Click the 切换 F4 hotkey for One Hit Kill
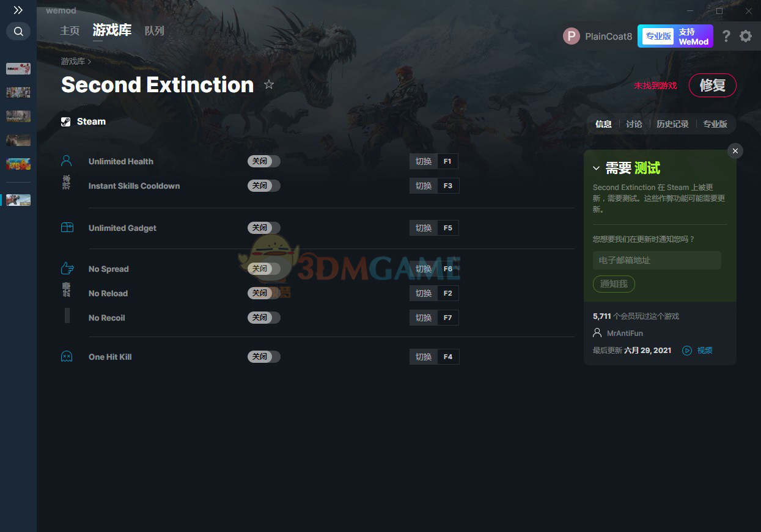This screenshot has width=761, height=532. pos(434,357)
